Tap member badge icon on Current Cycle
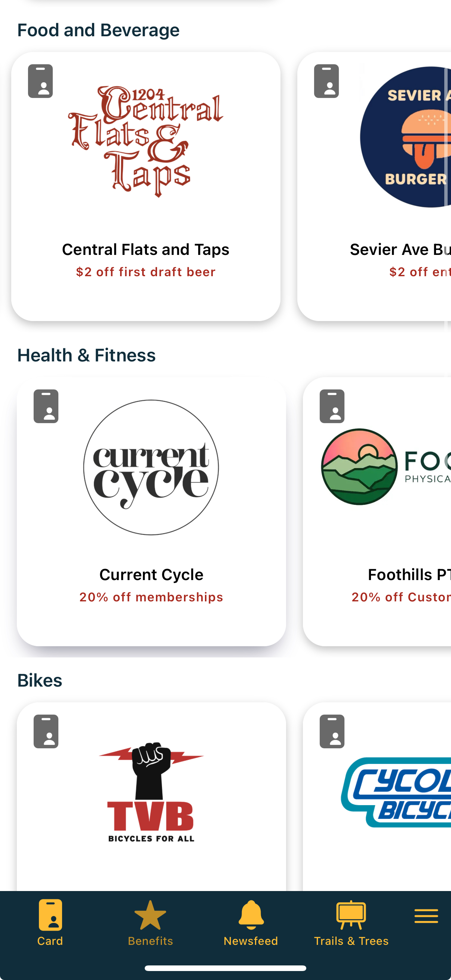This screenshot has height=980, width=451. click(46, 406)
